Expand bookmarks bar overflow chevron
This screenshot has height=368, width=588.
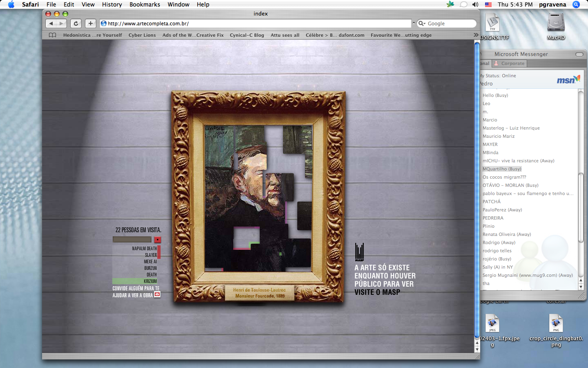pos(476,35)
